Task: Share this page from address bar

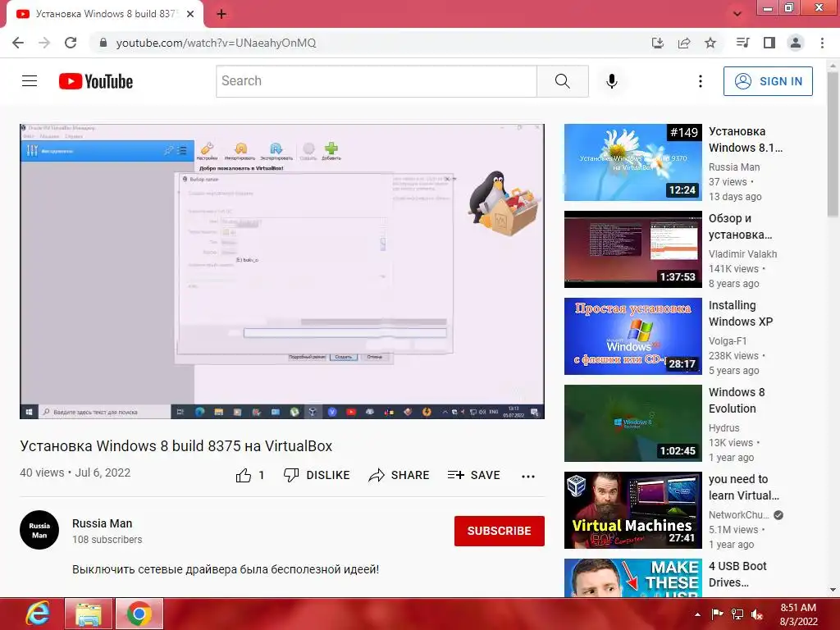Action: [x=684, y=43]
